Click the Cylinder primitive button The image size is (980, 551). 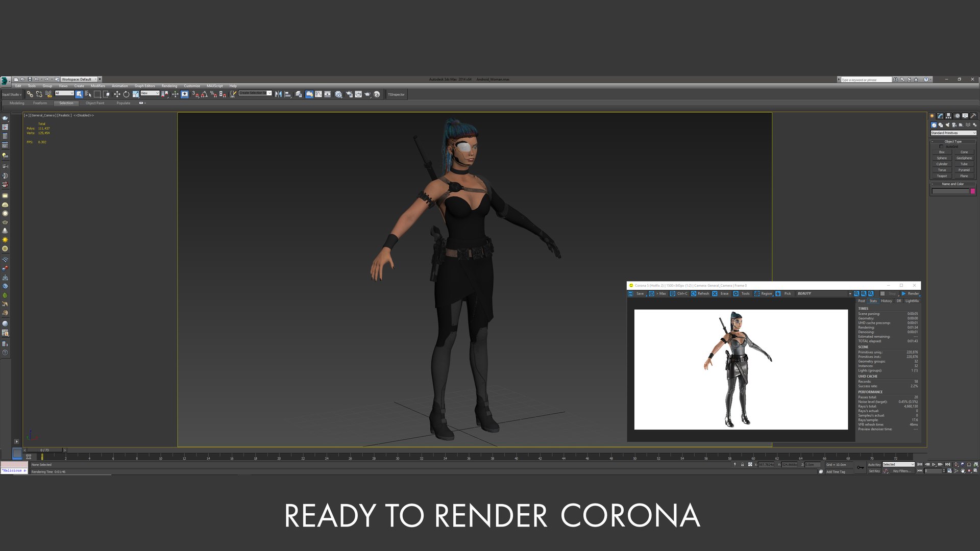point(942,164)
